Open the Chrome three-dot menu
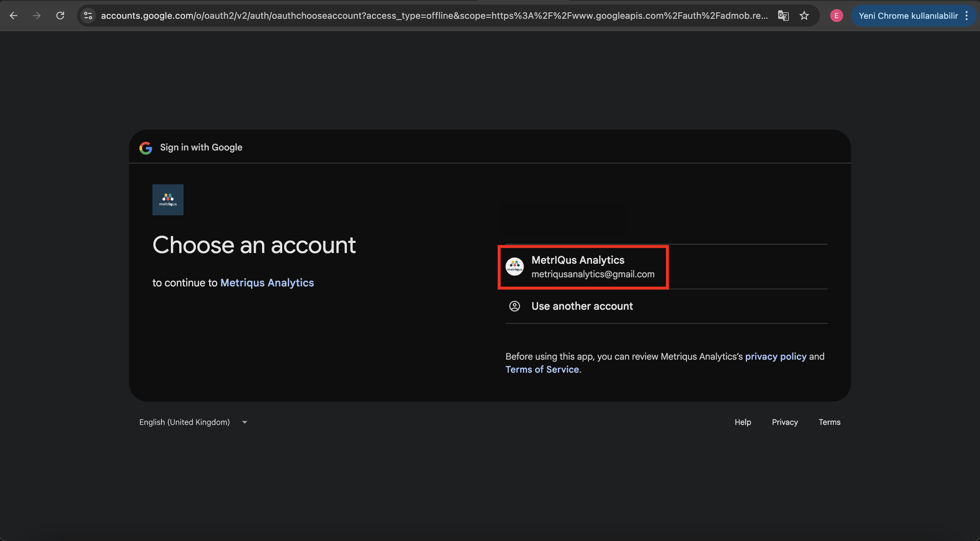980x541 pixels. (967, 16)
